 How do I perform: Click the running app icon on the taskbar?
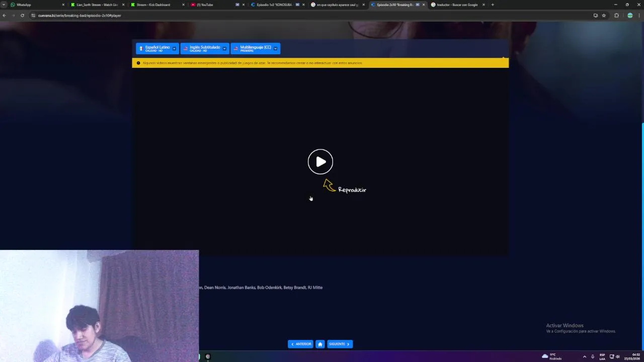(x=208, y=356)
